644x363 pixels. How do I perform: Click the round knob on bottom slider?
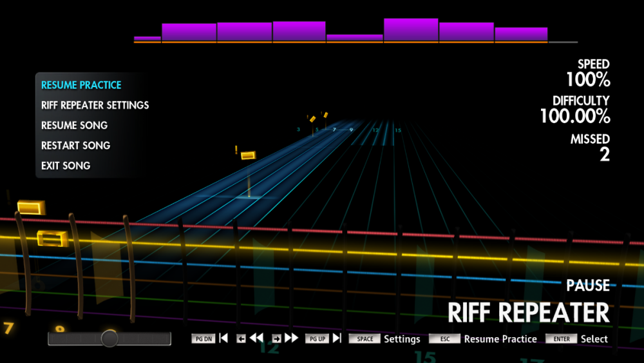point(109,338)
